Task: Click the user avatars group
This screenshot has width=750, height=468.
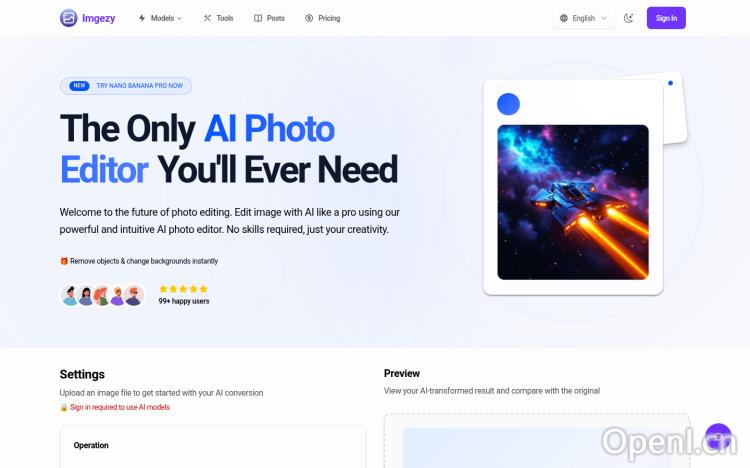Action: tap(102, 295)
